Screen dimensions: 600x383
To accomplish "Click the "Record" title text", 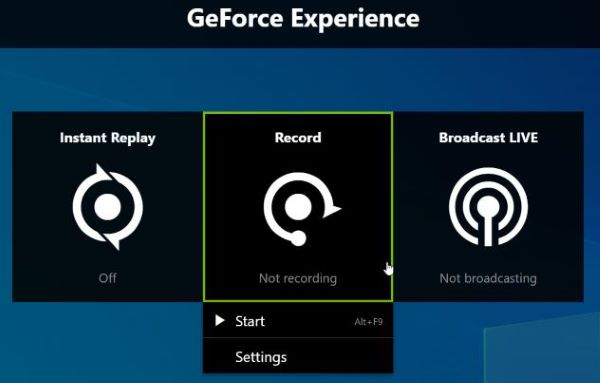I will pyautogui.click(x=298, y=138).
